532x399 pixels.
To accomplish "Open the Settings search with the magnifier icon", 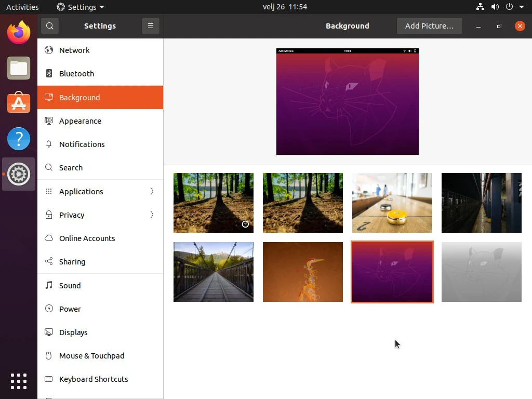I will (x=50, y=26).
